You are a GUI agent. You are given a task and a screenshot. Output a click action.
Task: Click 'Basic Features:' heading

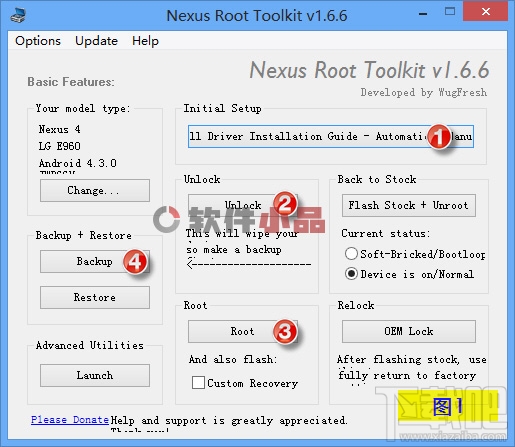pyautogui.click(x=71, y=82)
